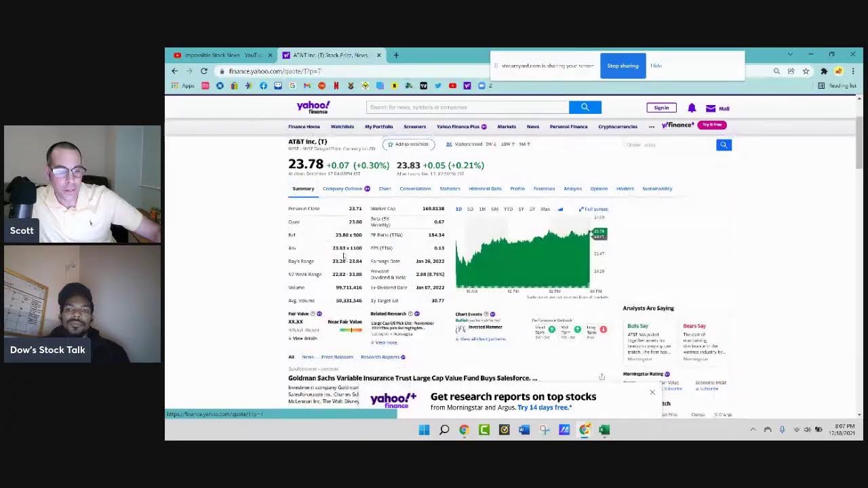Open the Windows Start button
The width and height of the screenshot is (868, 488).
pyautogui.click(x=425, y=430)
